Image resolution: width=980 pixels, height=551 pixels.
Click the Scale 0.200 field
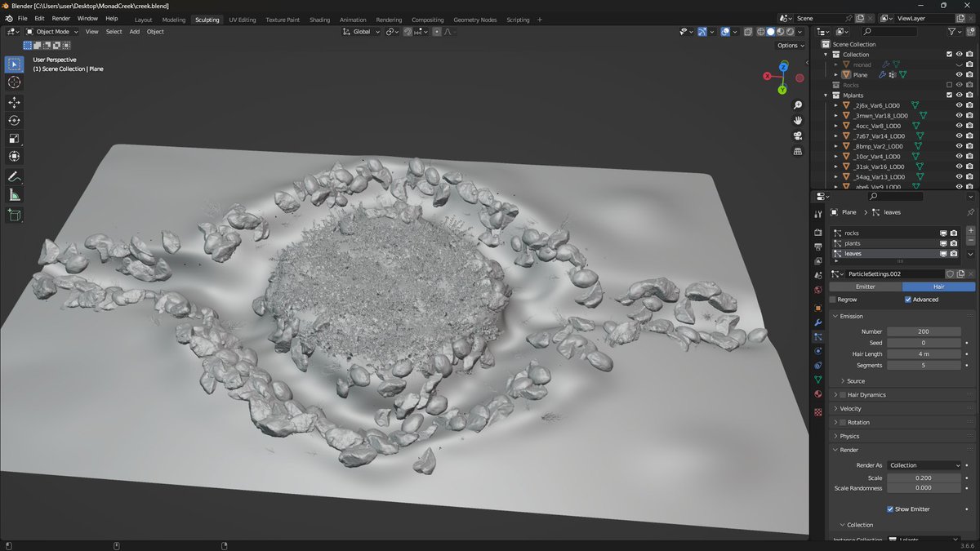[x=924, y=478]
